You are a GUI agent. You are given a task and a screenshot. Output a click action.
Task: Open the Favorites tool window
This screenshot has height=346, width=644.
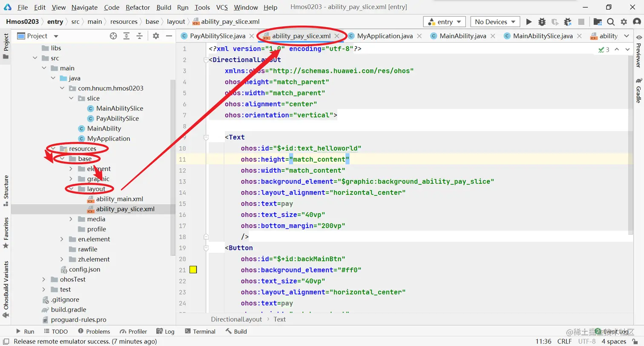[x=6, y=233]
